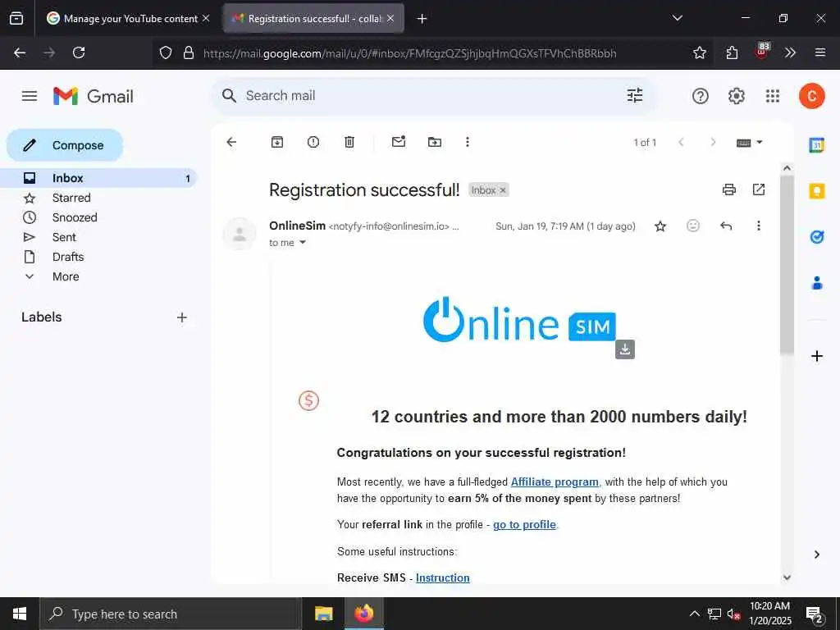Image resolution: width=840 pixels, height=630 pixels.
Task: Report email as spam
Action: pos(313,142)
